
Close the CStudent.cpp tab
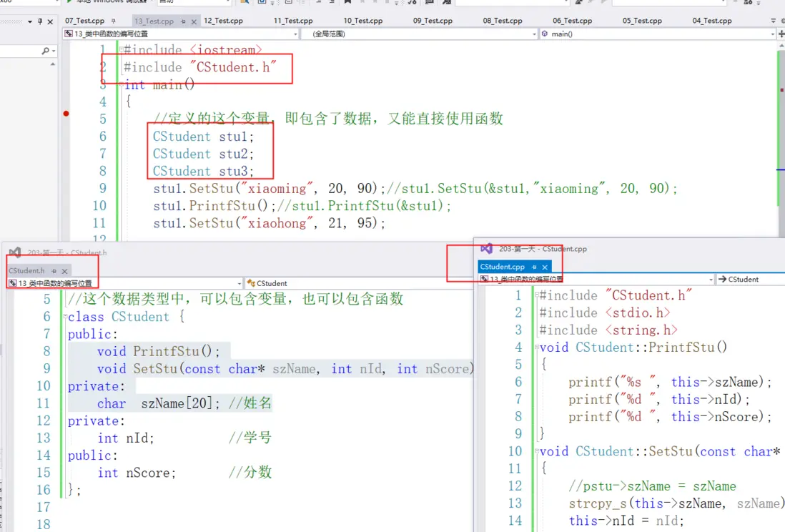click(x=545, y=267)
